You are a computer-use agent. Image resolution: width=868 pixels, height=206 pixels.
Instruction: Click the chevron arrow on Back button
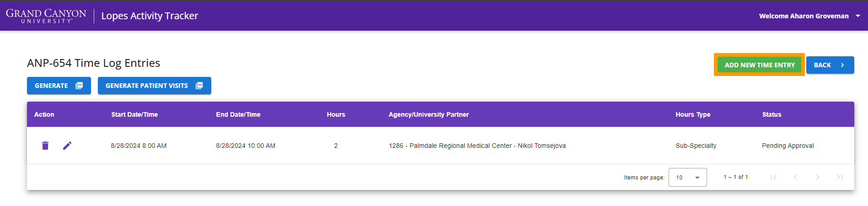[x=842, y=65]
